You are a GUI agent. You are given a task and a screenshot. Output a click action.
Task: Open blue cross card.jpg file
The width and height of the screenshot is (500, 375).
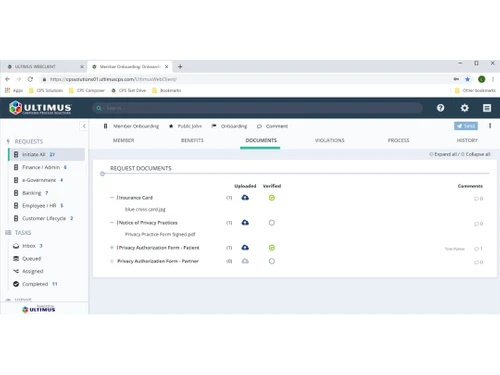145,209
